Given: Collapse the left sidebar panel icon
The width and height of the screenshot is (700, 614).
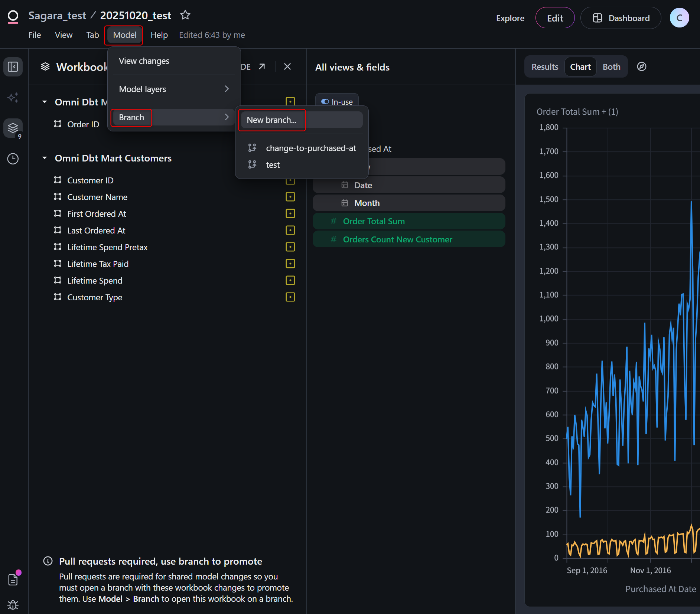Looking at the screenshot, I should coord(13,67).
